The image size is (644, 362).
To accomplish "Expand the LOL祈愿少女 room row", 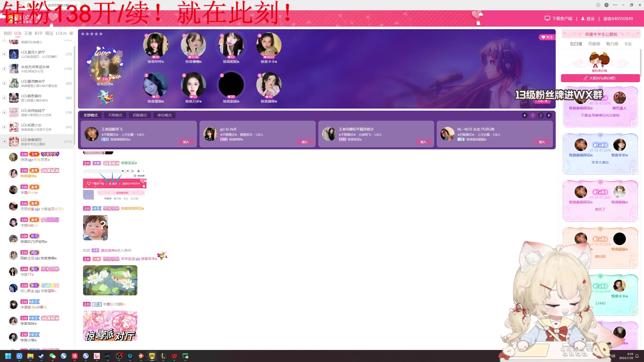I will click(4, 127).
